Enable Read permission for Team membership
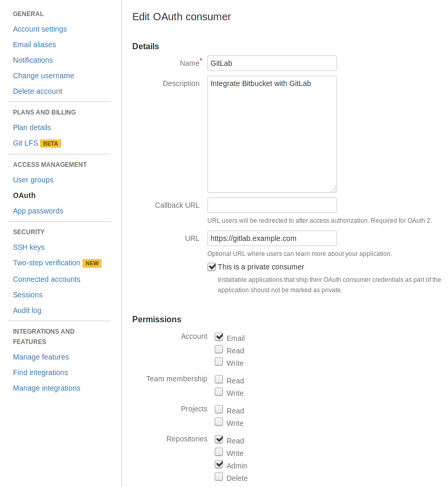Screen dimensions: 448x487 [x=219, y=379]
